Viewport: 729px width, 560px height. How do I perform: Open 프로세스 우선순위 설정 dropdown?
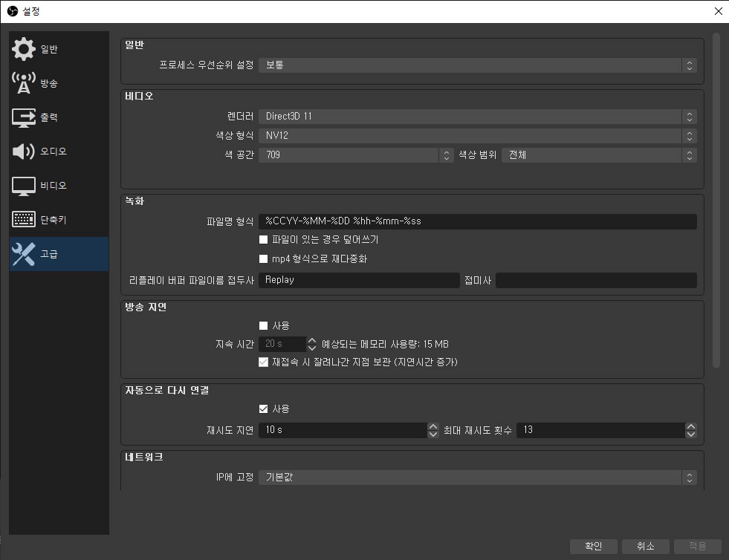[477, 65]
